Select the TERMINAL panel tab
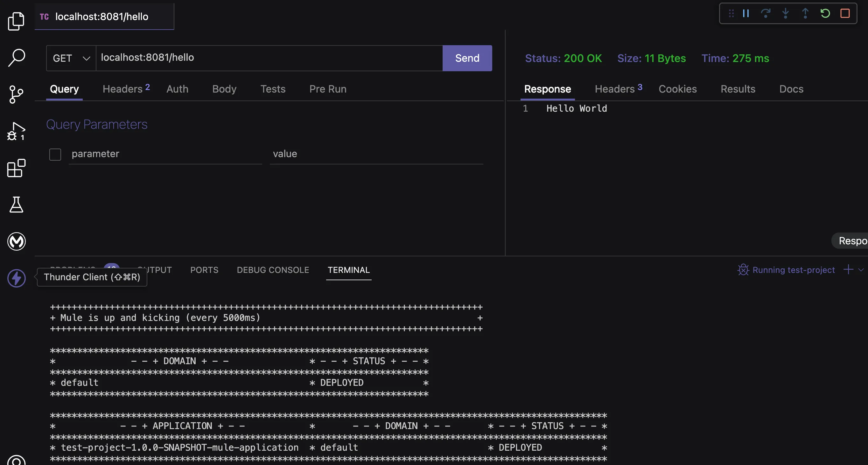868x465 pixels. [x=348, y=270]
